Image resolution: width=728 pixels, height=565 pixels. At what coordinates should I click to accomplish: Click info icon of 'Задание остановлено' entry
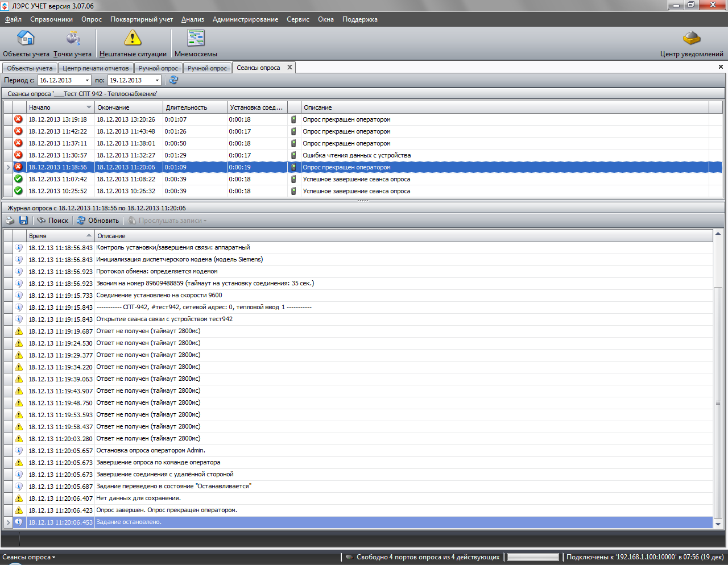coord(19,522)
